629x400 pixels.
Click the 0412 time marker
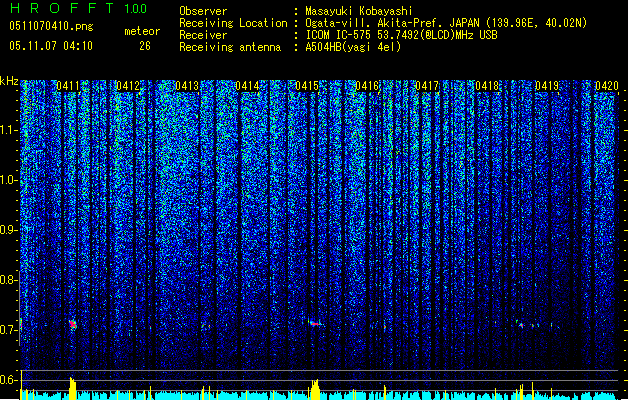click(128, 86)
